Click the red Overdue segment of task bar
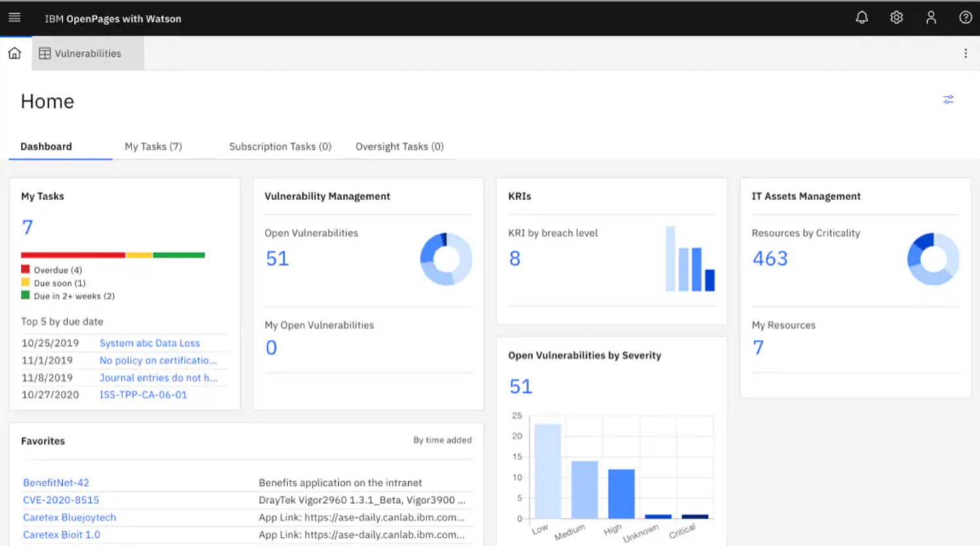 (73, 255)
